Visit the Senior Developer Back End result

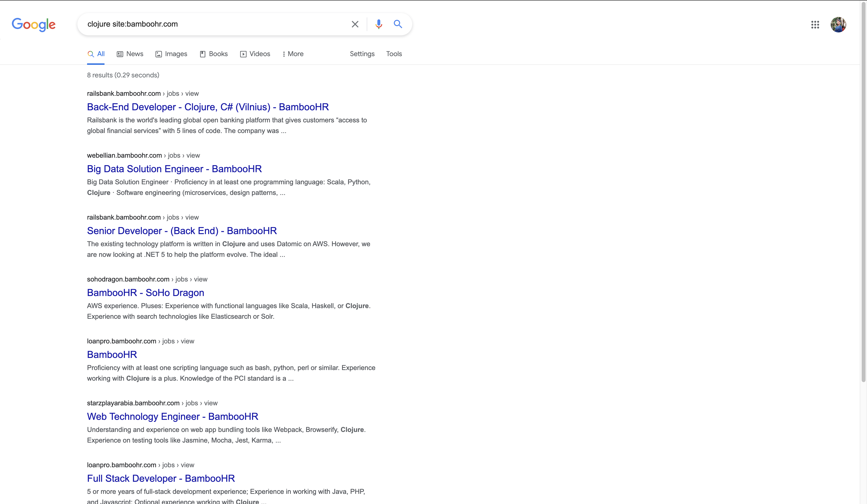[182, 230]
